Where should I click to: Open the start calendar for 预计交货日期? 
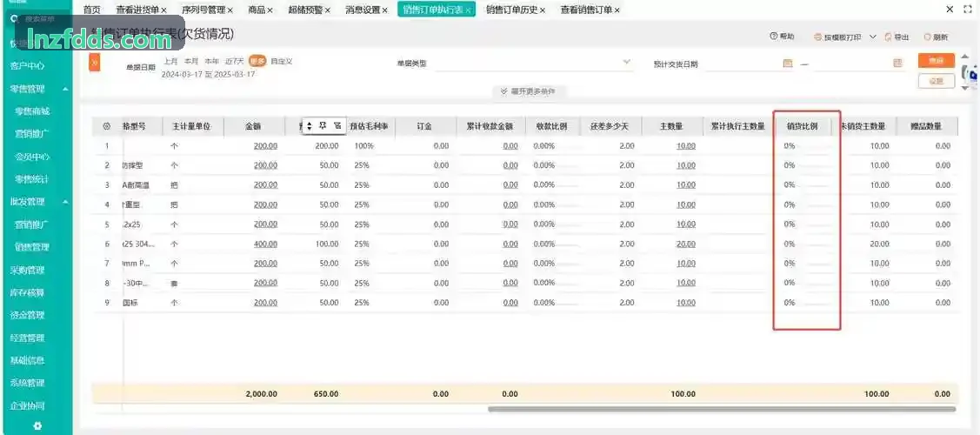(788, 64)
